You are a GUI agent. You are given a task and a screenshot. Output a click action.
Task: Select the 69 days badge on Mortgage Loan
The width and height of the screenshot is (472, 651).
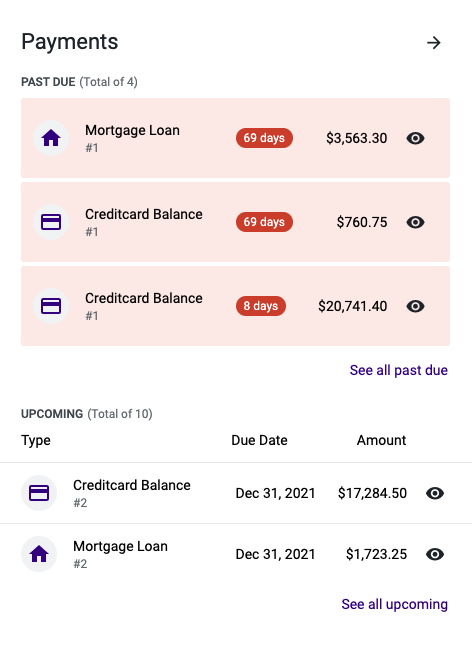point(264,138)
